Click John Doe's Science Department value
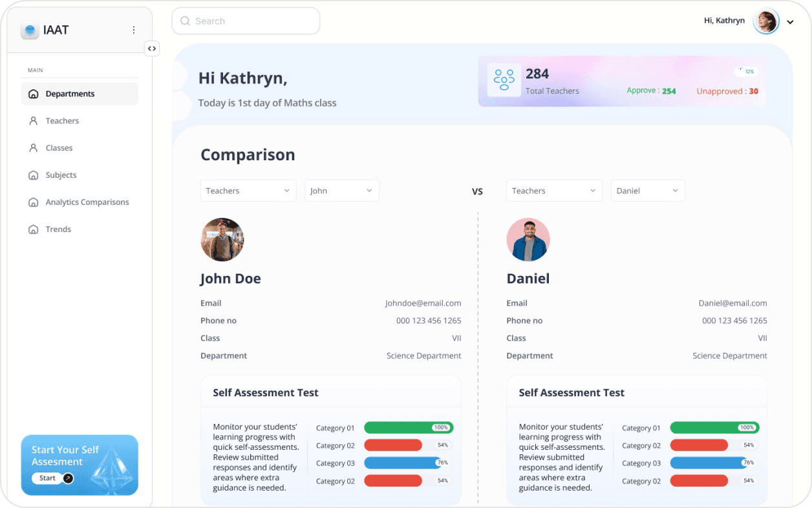 pos(424,355)
